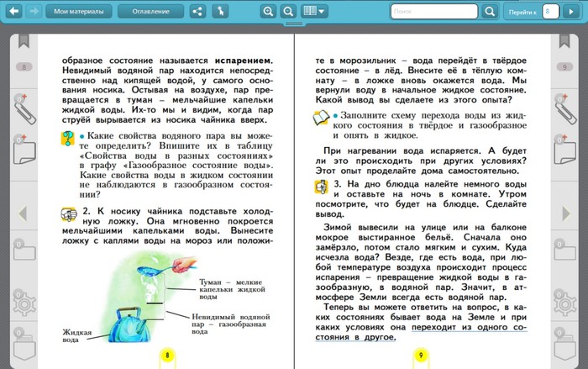Go to previous page with the left triangle arrow

23,213
